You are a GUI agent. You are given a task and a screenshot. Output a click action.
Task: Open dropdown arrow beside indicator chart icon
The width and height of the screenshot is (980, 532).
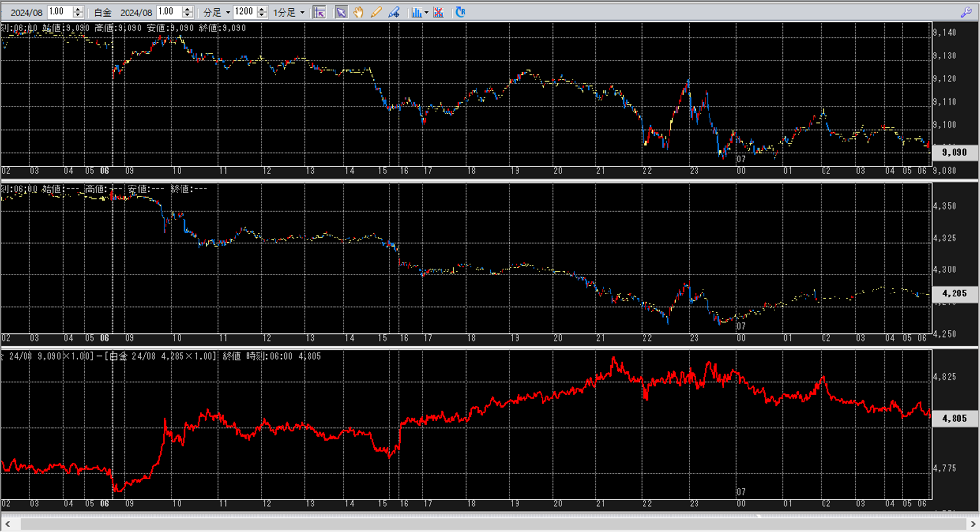426,13
